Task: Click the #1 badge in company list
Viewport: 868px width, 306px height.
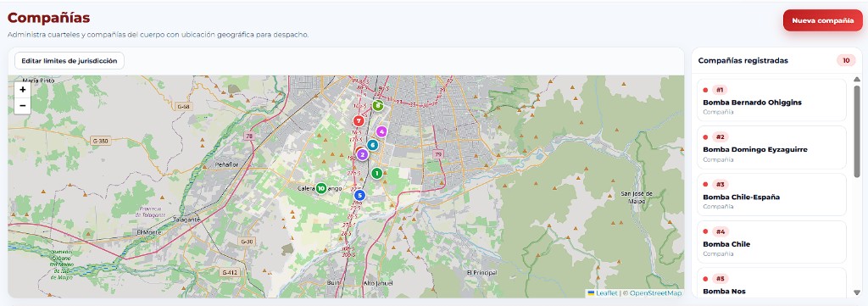Action: [x=720, y=90]
